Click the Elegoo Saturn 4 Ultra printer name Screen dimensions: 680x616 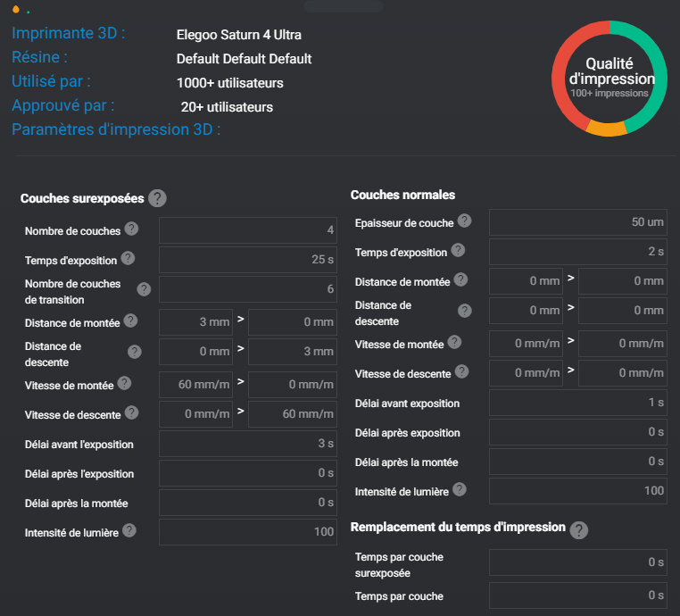(239, 36)
